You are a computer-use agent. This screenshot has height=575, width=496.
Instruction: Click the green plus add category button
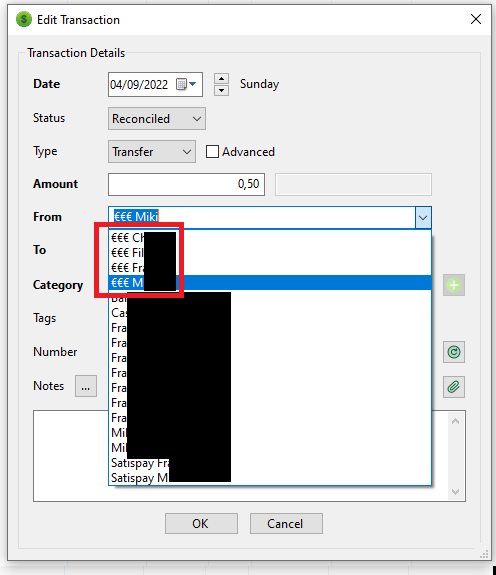(x=454, y=285)
